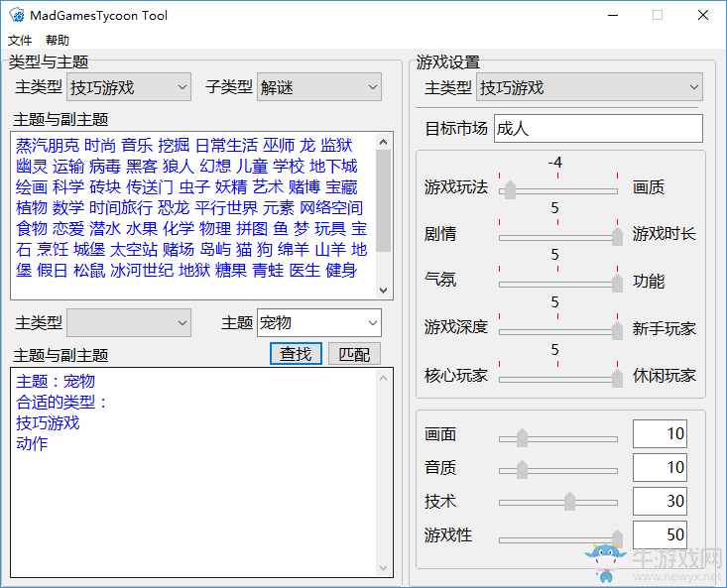Click the 日常生活 theme text
727x588 pixels.
coord(226,146)
